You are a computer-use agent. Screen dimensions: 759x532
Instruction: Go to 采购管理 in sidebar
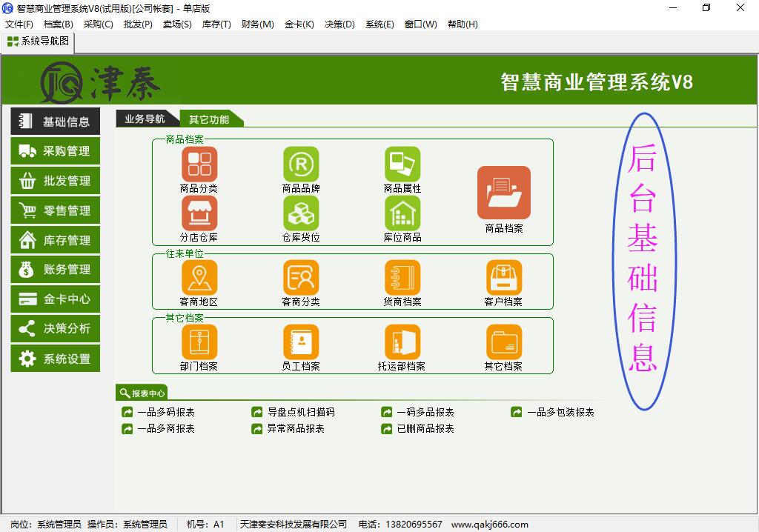click(x=56, y=151)
